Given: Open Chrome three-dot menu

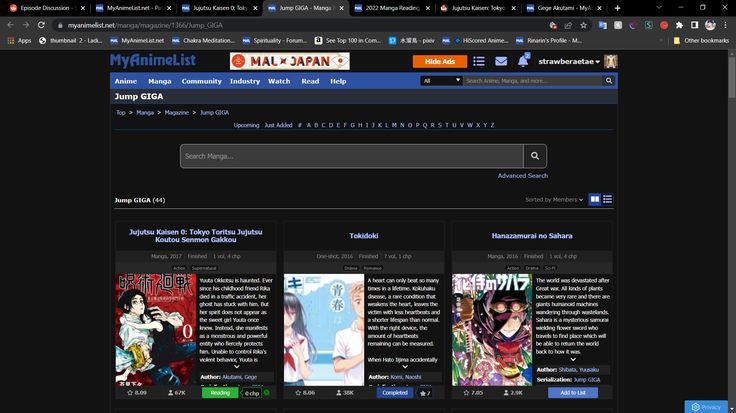Looking at the screenshot, I should (x=726, y=25).
